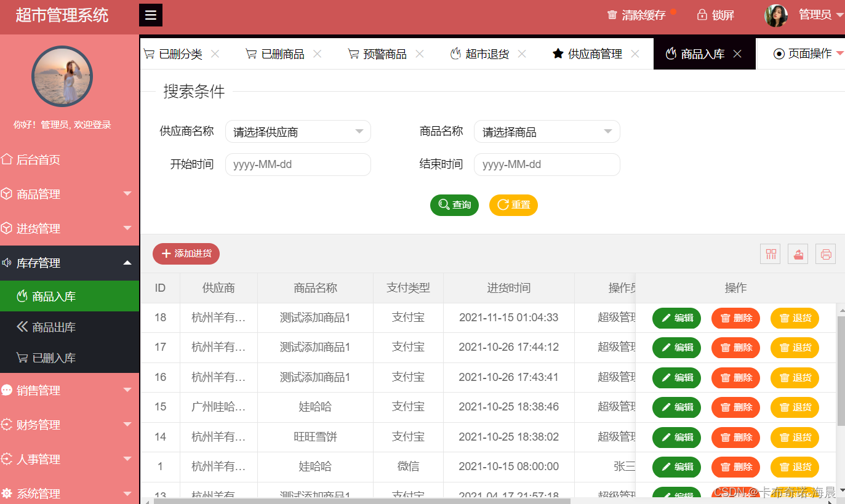The height and width of the screenshot is (504, 845).
Task: Delete the row with ID 15
Action: point(735,407)
